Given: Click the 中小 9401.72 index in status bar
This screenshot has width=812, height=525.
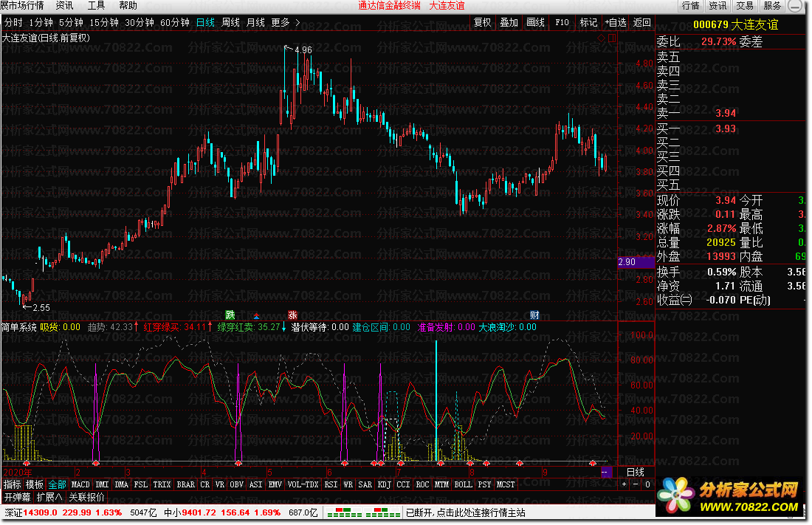Looking at the screenshot, I should click(222, 512).
